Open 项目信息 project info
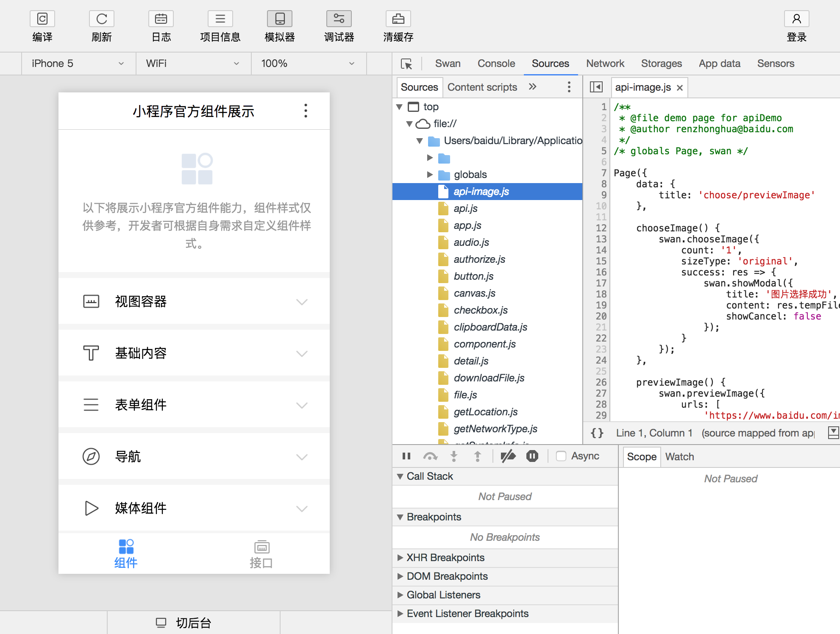The image size is (840, 634). coord(220,19)
